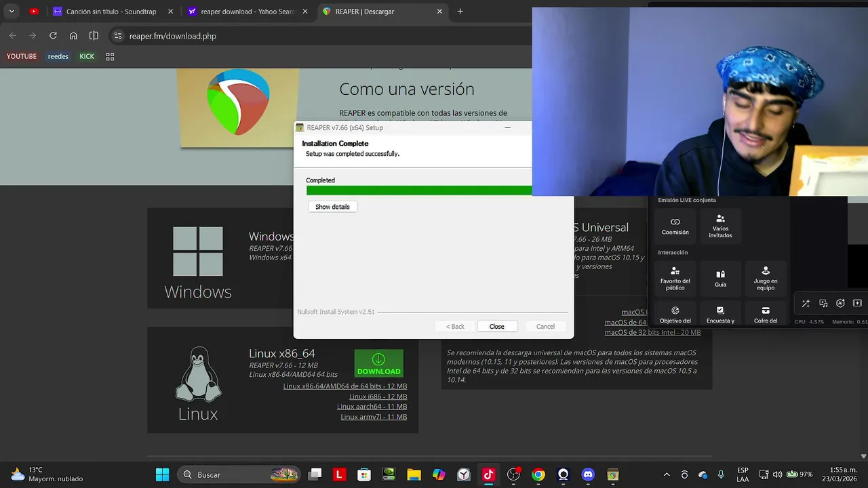Open ESP LAA language switcher

pos(743,474)
